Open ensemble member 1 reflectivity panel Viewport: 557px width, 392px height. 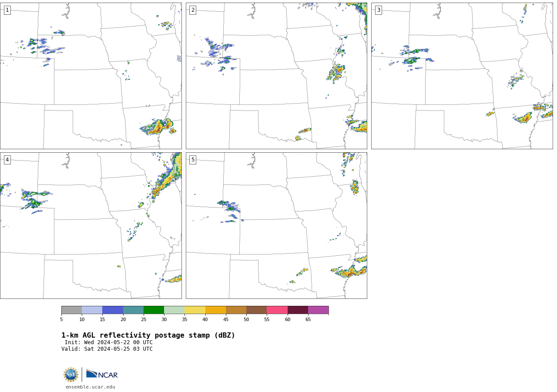click(x=91, y=76)
